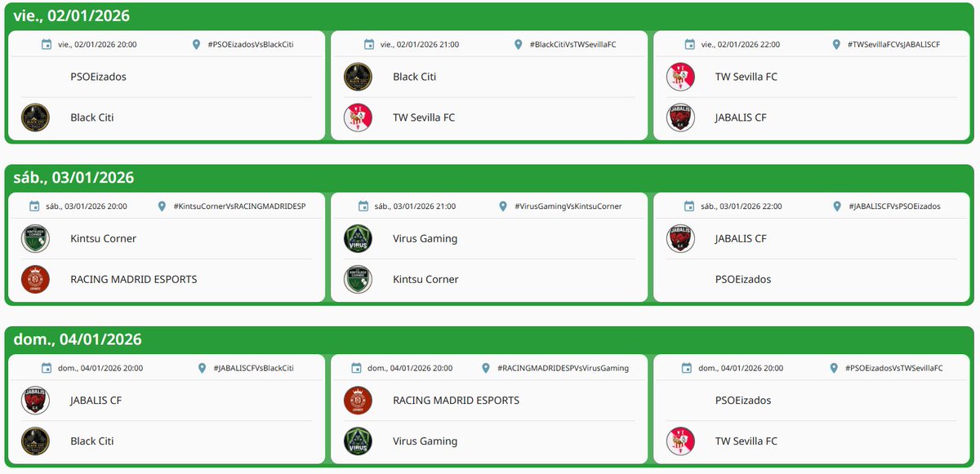Open hashtag #BlackCitiVsTWSevillaFC

572,45
